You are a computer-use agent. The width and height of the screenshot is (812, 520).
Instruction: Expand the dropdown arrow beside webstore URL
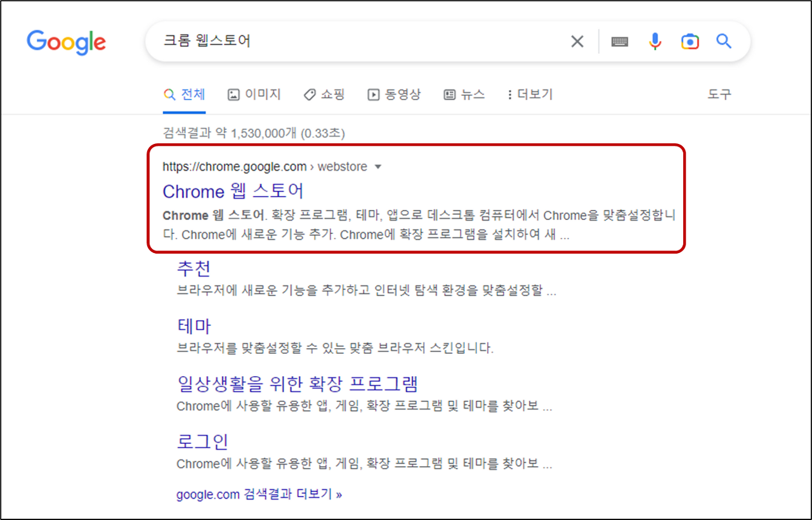coord(378,167)
